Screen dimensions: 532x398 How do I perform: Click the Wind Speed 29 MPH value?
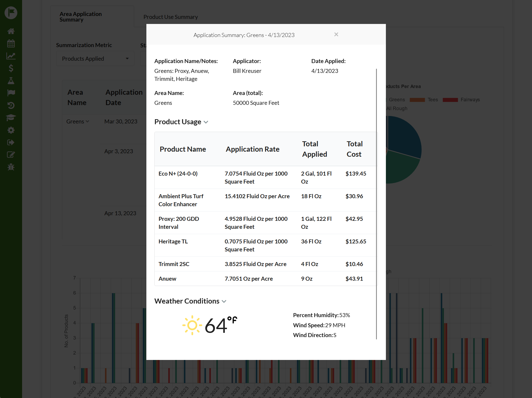coord(335,325)
